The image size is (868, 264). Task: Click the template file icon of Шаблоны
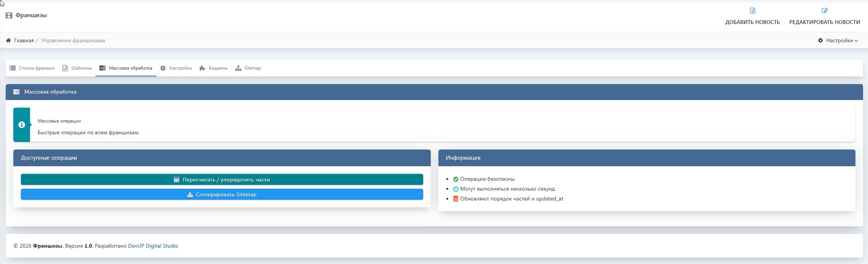point(65,68)
